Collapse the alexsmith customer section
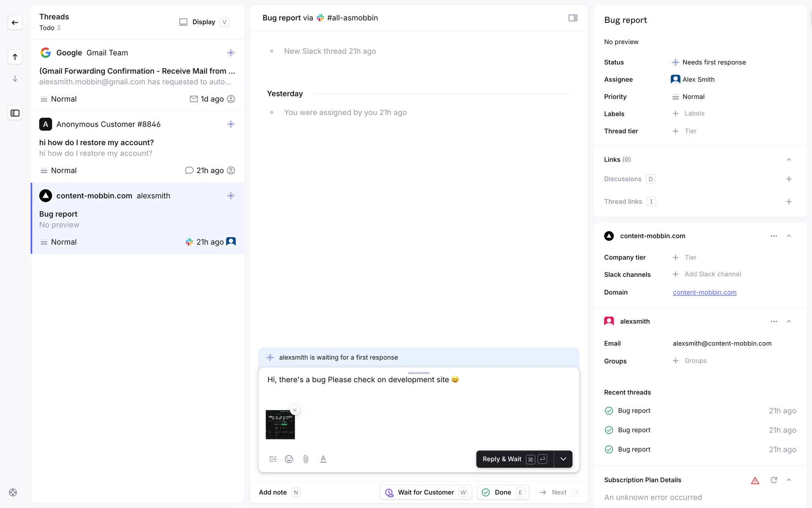This screenshot has width=812, height=508. (x=788, y=321)
